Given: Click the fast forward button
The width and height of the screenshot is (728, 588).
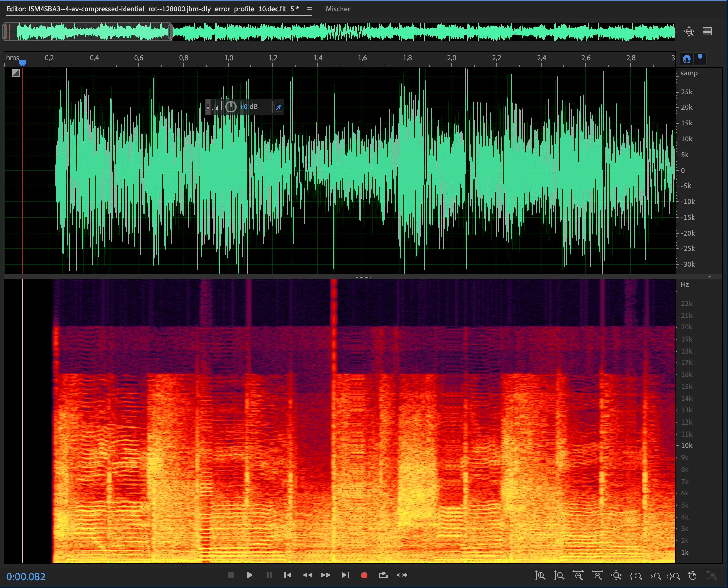Looking at the screenshot, I should 326,575.
